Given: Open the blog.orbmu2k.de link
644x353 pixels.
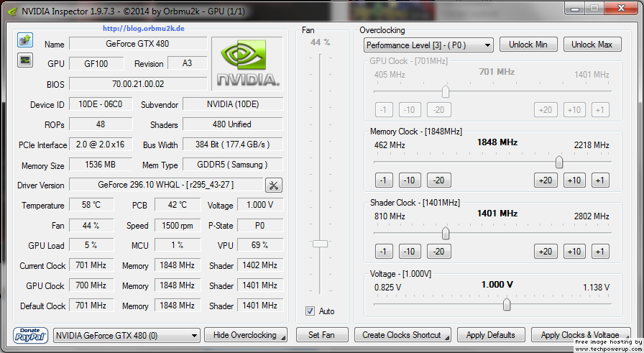Looking at the screenshot, I should coord(143,28).
